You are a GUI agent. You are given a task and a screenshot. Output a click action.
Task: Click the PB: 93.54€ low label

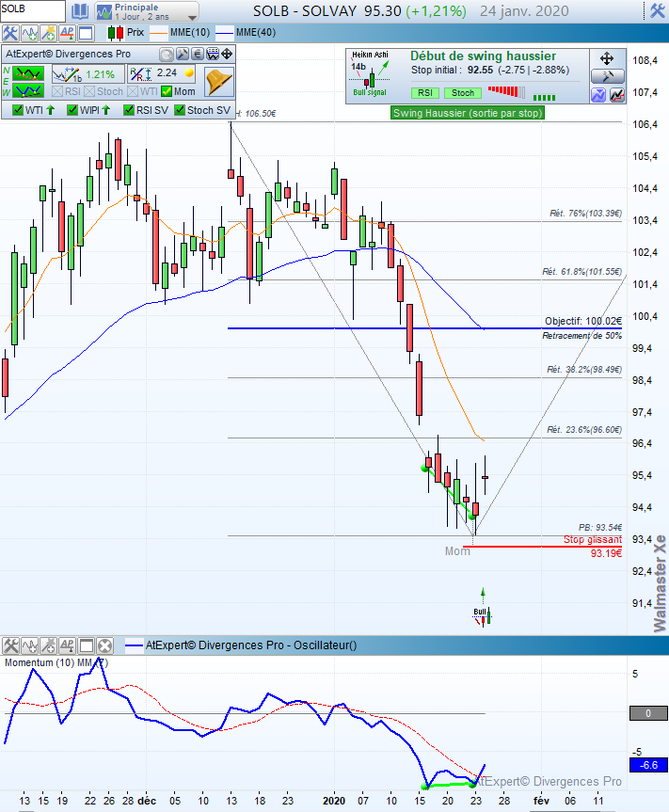(x=600, y=527)
